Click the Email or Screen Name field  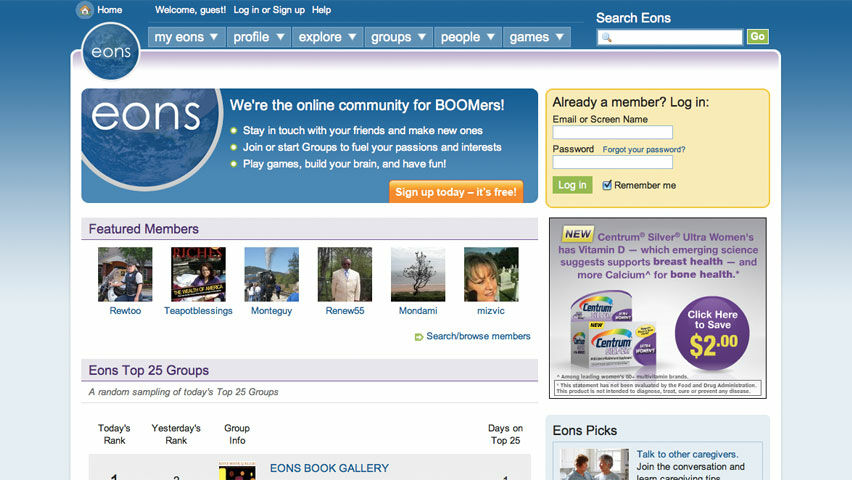point(612,132)
